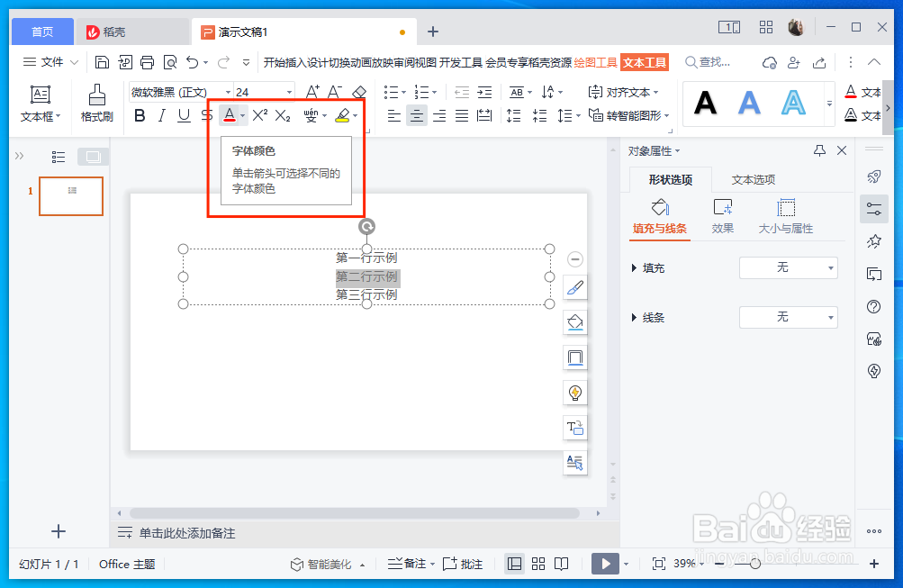Image resolution: width=903 pixels, height=588 pixels.
Task: Click the font color A button
Action: click(230, 115)
